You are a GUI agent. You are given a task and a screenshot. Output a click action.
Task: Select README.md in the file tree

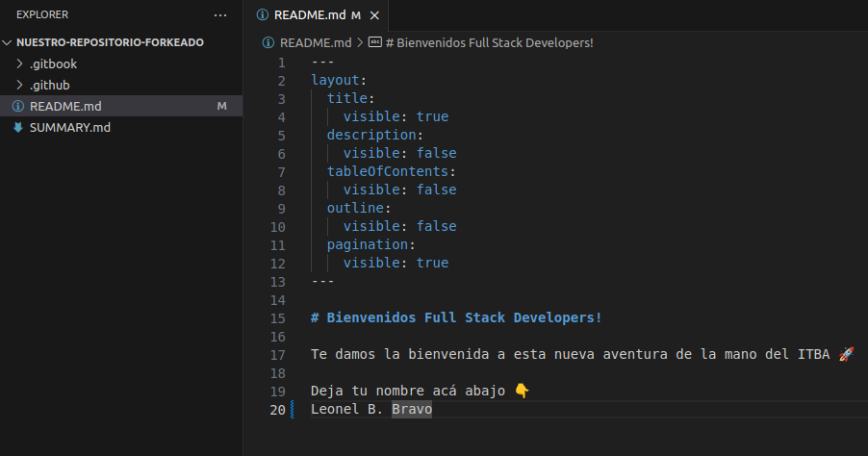65,106
